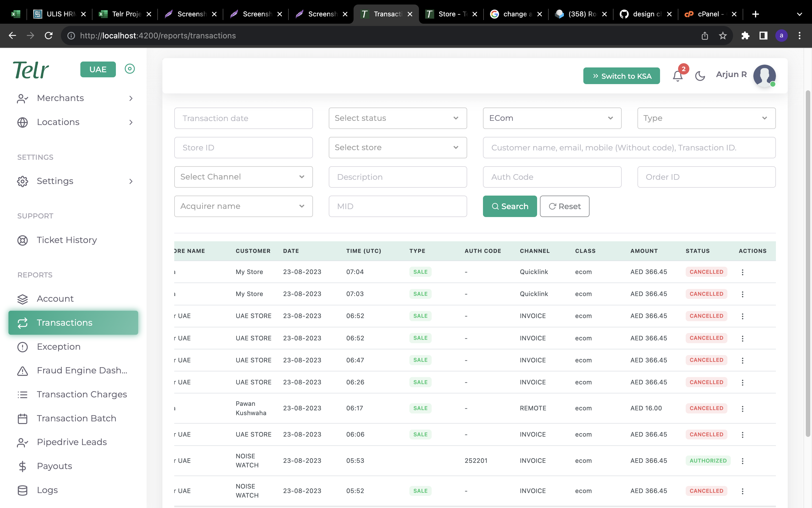Click the Payouts dollar icon
Screen dimensions: 812x508
coord(23,466)
